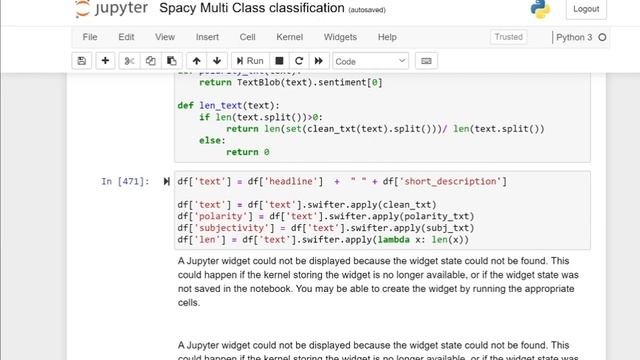Run the selected cell
640x360 pixels.
click(250, 61)
